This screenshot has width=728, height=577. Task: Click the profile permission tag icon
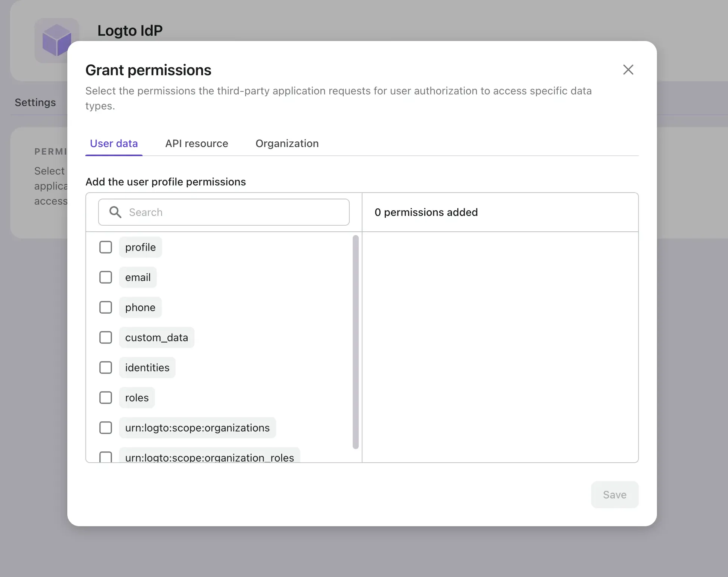[x=140, y=247]
